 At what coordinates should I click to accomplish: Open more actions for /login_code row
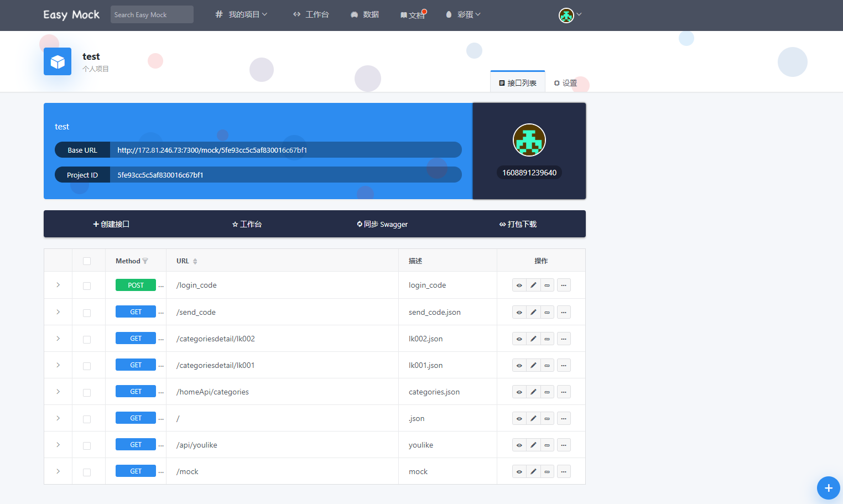(564, 285)
